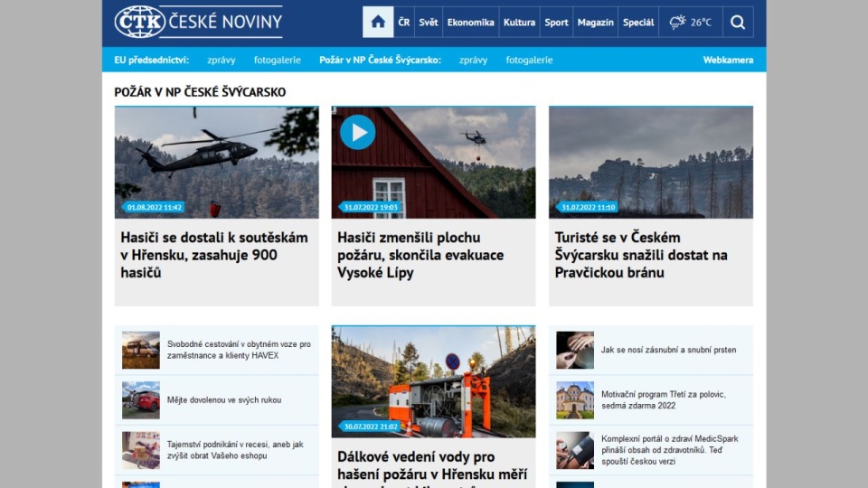Click the 30.07.2022 21:02 date tag
Screen dimensions: 868x488
point(371,427)
